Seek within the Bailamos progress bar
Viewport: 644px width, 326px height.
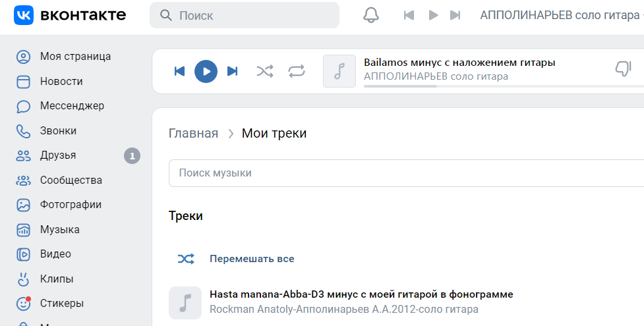504,86
